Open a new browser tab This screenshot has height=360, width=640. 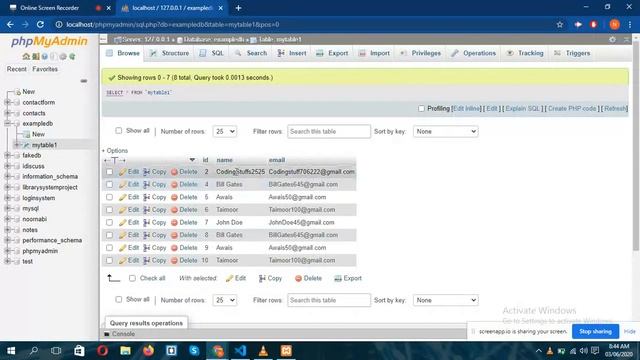tap(238, 8)
